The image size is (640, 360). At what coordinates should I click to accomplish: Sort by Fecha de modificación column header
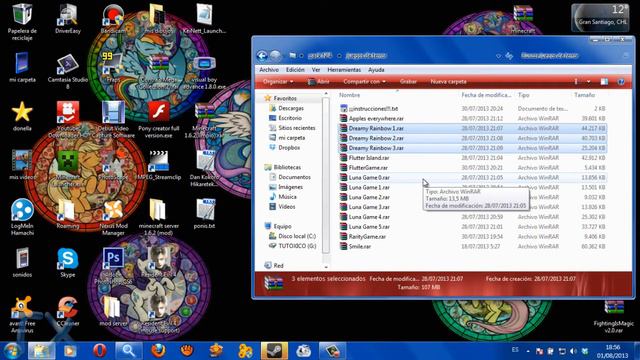tap(487, 95)
